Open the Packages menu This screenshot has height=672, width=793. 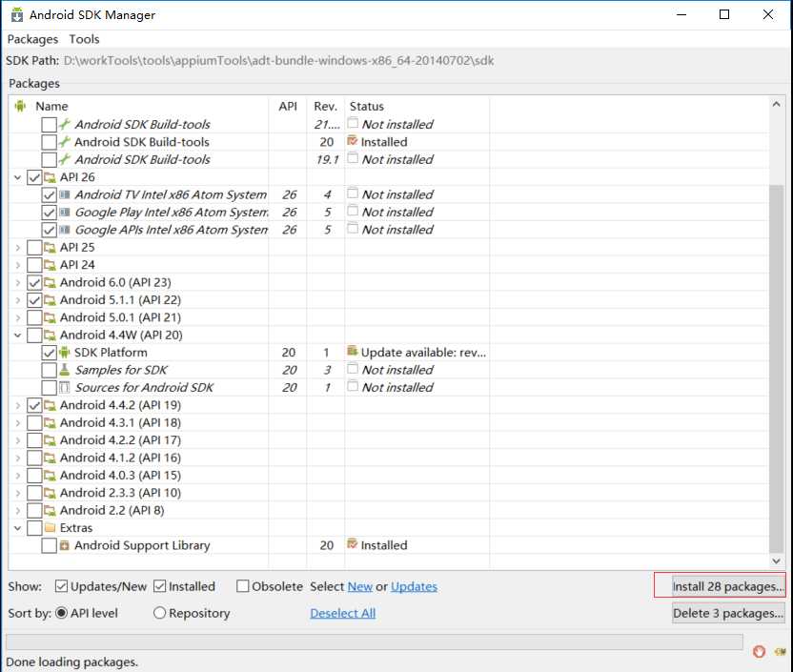tap(32, 39)
